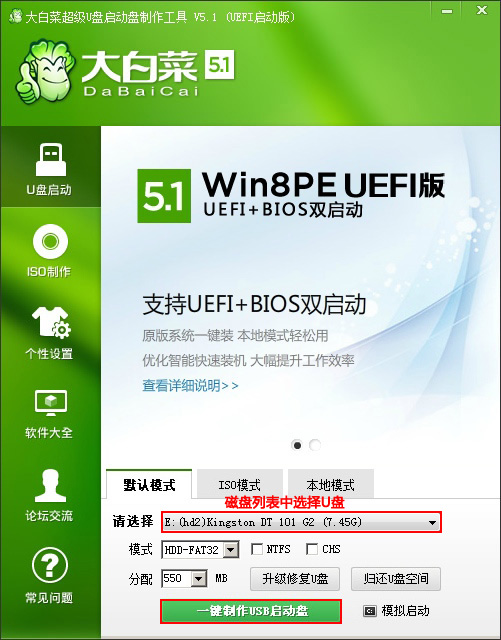Image resolution: width=501 pixels, height=640 pixels.
Task: Switch to the 本地模式 tab
Action: pos(331,484)
